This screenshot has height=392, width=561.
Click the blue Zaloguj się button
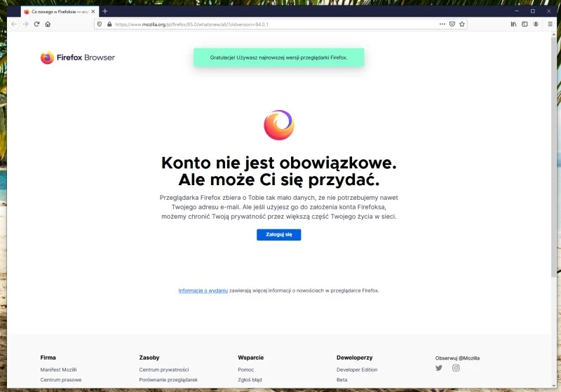click(278, 235)
